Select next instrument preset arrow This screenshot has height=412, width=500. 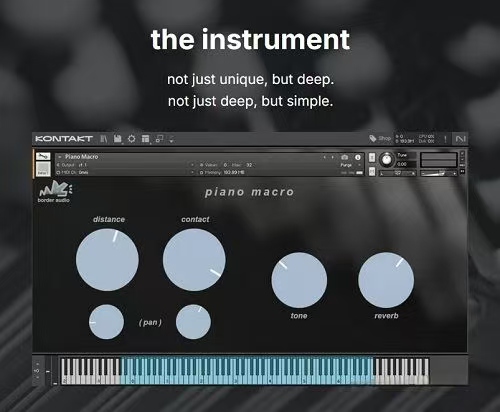332,157
